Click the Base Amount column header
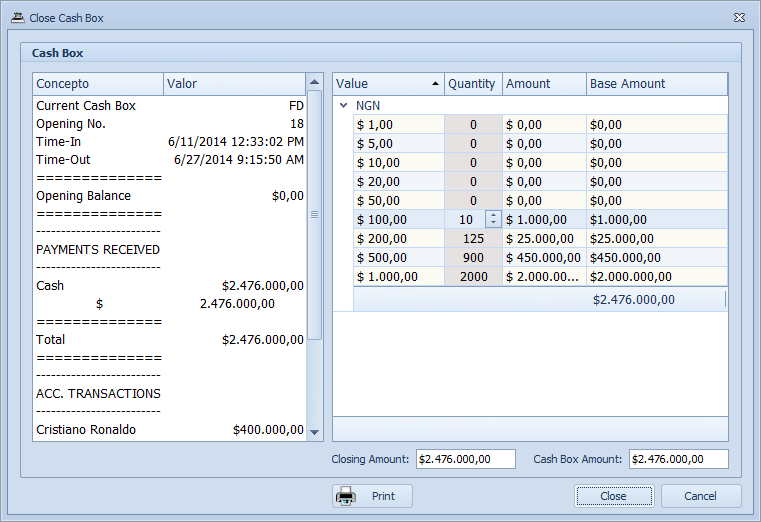This screenshot has width=761, height=522. click(655, 84)
